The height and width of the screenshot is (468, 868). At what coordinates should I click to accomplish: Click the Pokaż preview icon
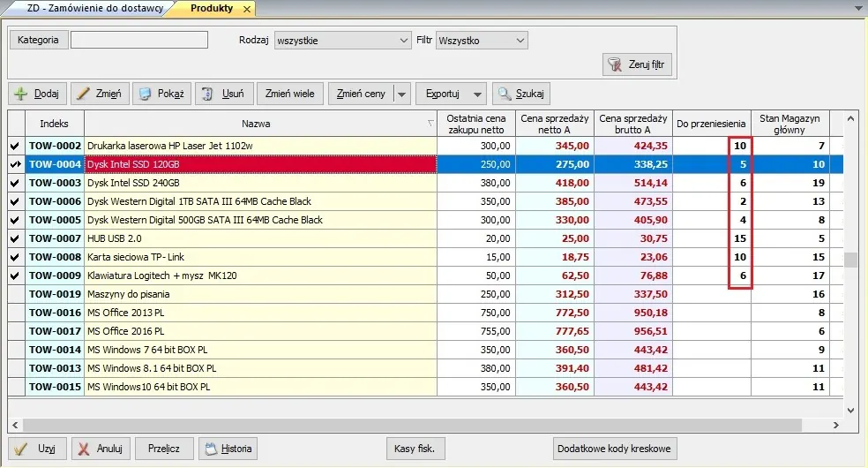tap(145, 94)
